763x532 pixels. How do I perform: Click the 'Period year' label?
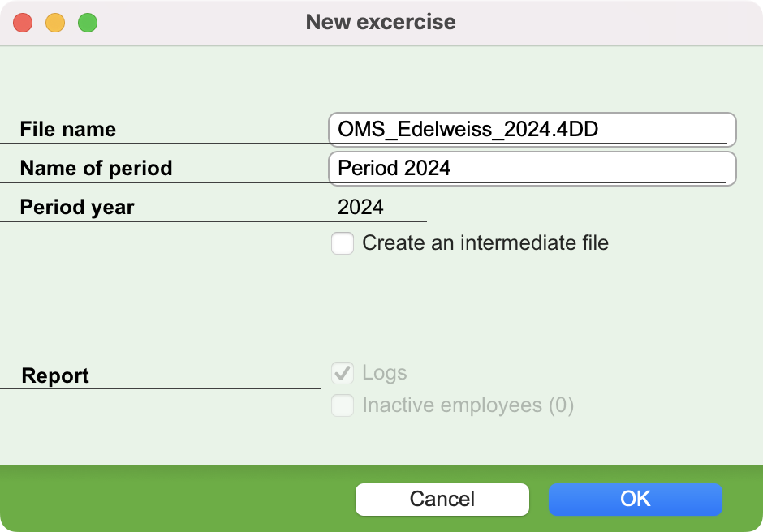click(x=77, y=207)
